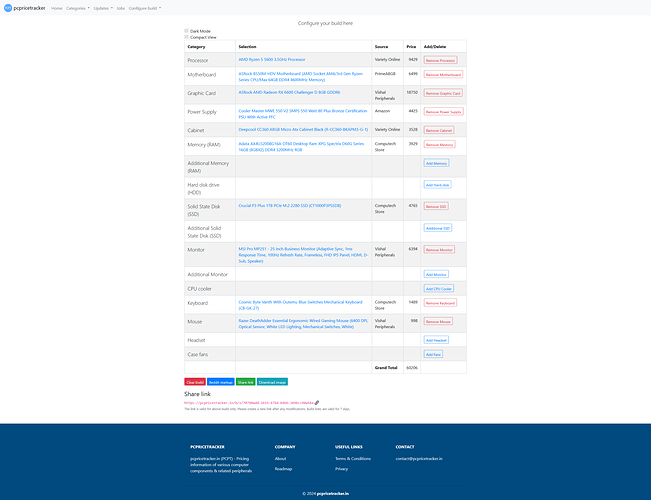Remove the SSD from build

tap(436, 206)
